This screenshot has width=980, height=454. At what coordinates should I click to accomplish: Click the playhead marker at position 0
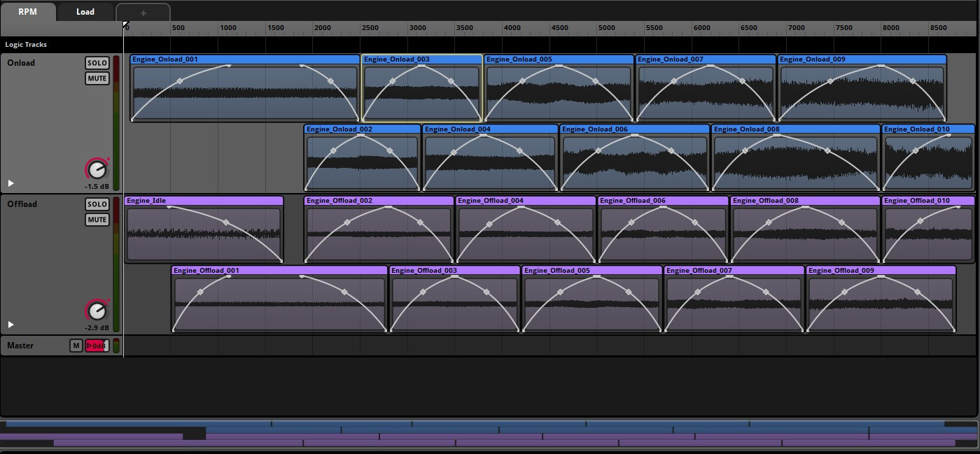pos(125,25)
